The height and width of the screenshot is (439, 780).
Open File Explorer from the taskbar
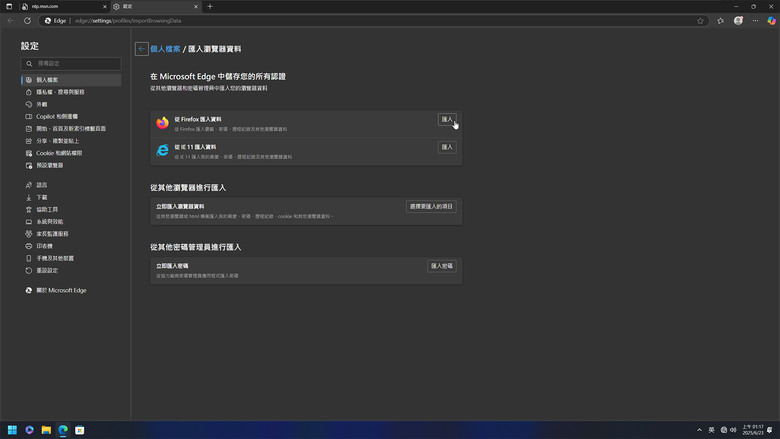[x=46, y=430]
